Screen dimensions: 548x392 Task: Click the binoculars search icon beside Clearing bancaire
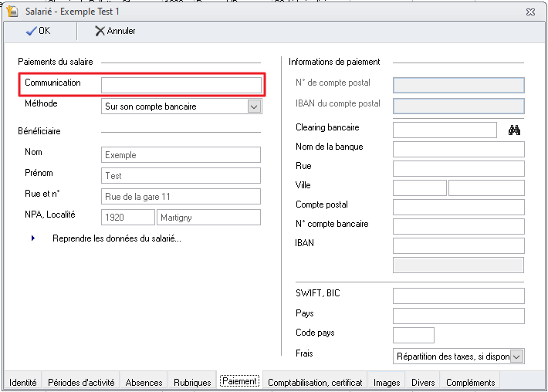click(515, 130)
